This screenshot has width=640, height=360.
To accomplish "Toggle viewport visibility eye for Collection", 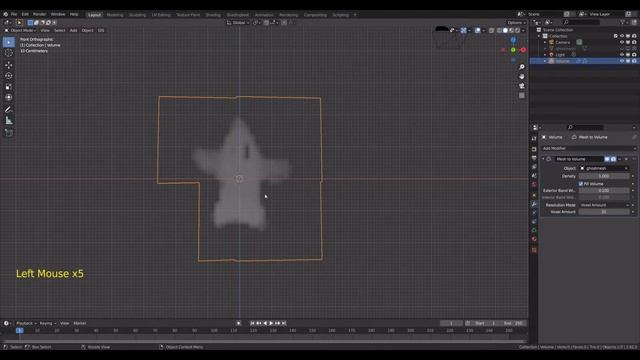I will pos(622,36).
